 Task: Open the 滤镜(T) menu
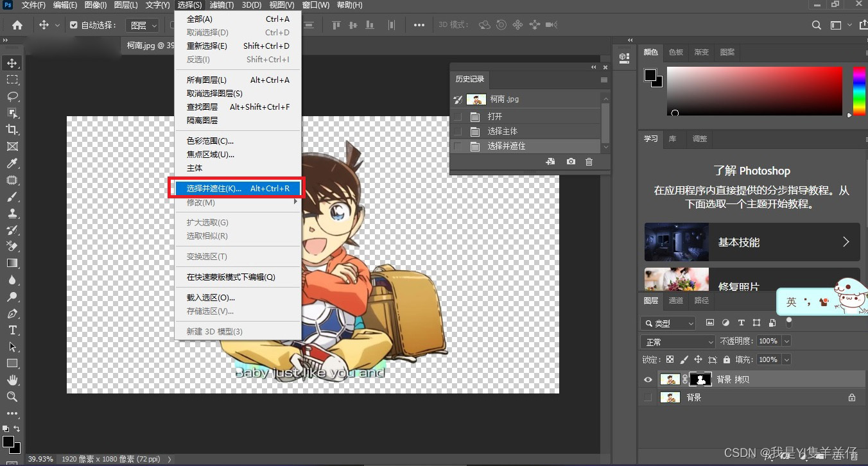pyautogui.click(x=222, y=5)
